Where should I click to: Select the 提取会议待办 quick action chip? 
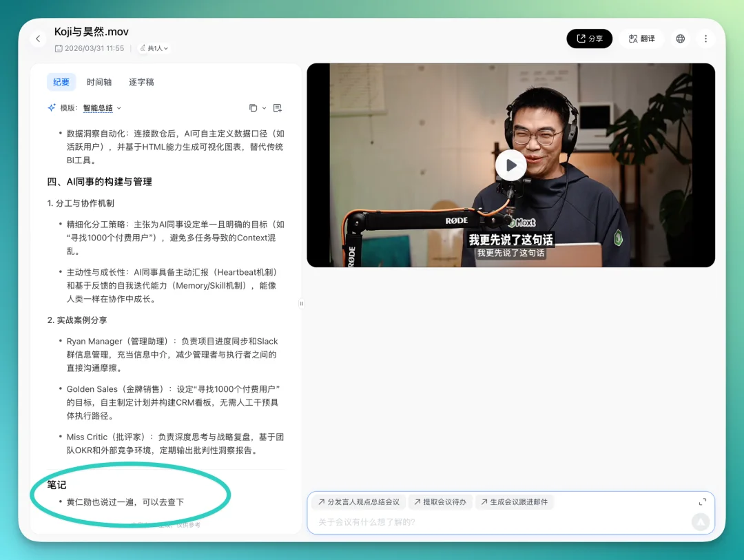pos(440,502)
